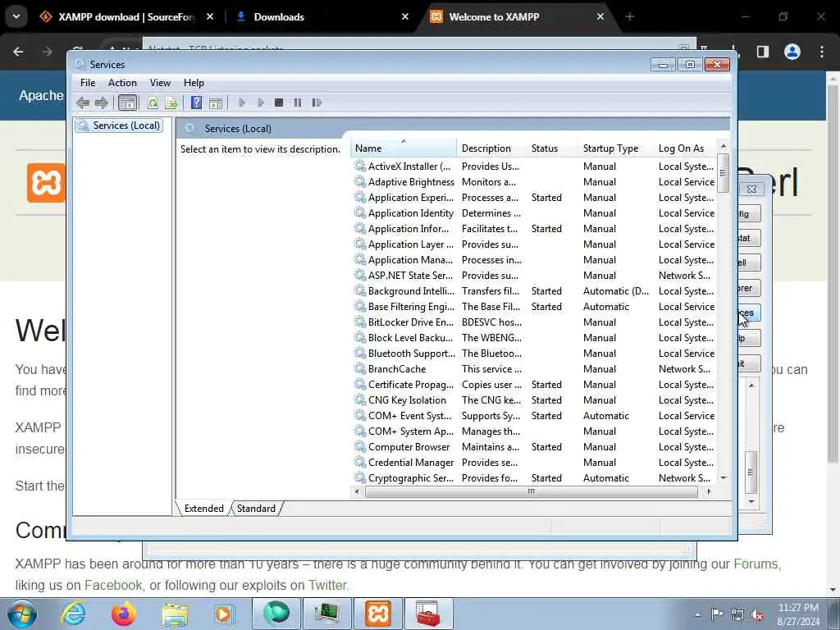Select the Background Intelligent Transfer service name
Viewport: 840px width, 630px height.
click(411, 291)
